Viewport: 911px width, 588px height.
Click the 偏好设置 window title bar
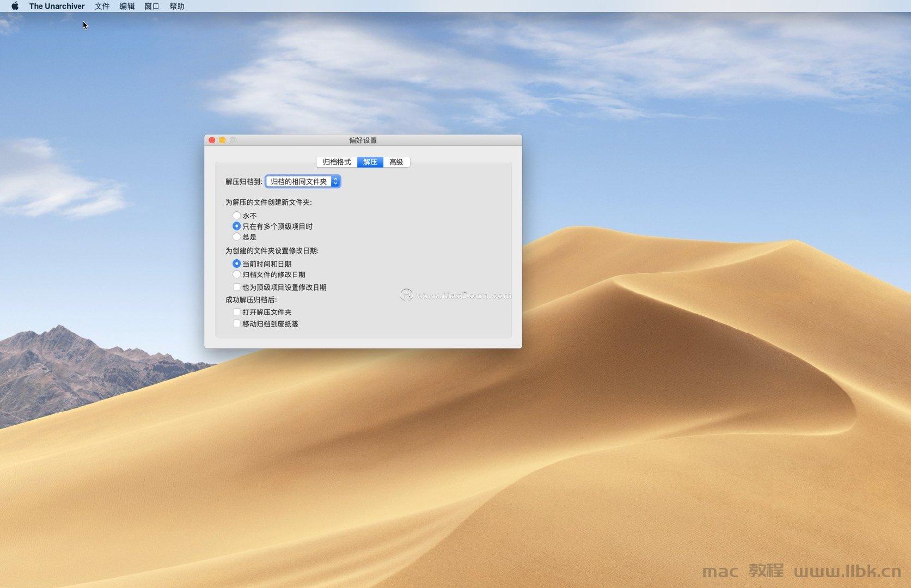364,140
